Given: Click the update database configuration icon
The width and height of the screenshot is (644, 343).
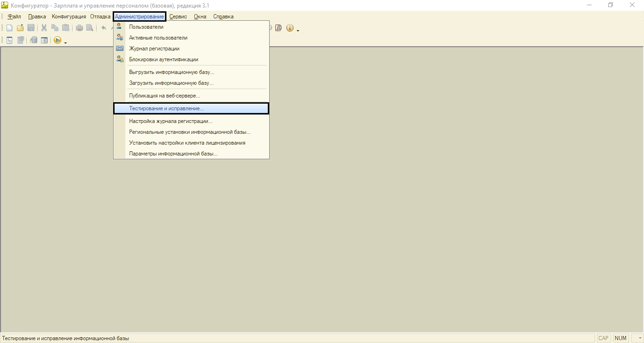Looking at the screenshot, I should (x=33, y=41).
